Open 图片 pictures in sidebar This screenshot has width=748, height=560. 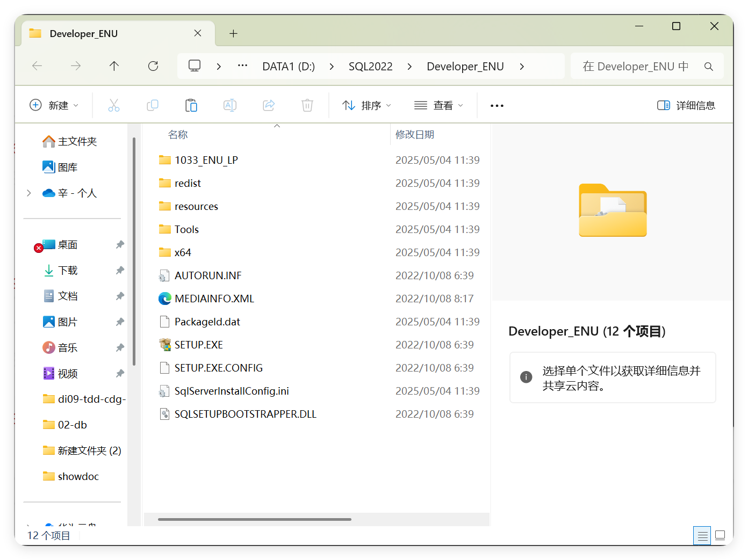coord(60,322)
